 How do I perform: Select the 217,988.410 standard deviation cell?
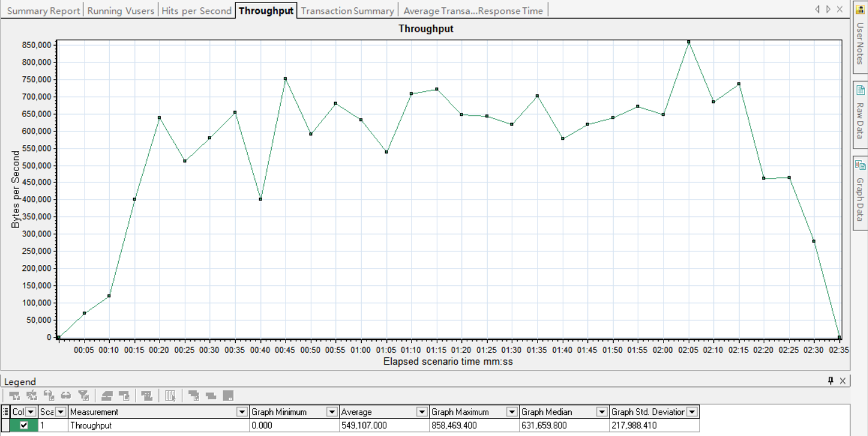click(654, 425)
